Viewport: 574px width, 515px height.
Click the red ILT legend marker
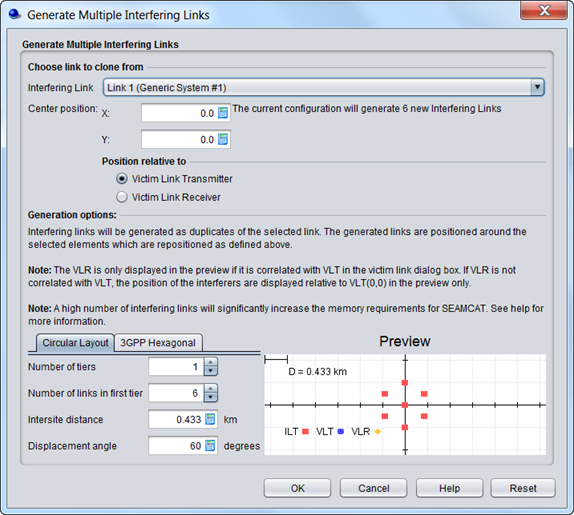[x=306, y=432]
